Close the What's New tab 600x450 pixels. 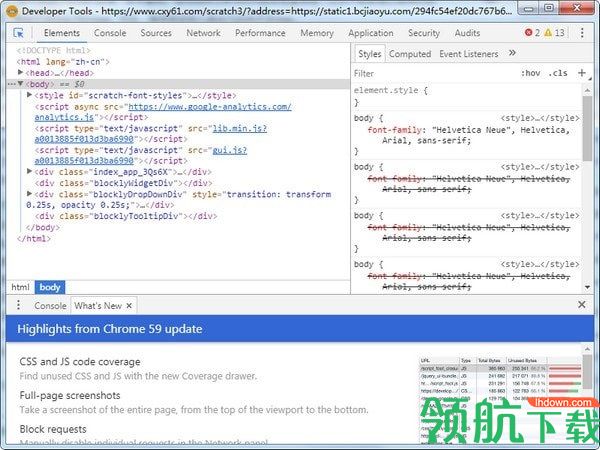129,305
